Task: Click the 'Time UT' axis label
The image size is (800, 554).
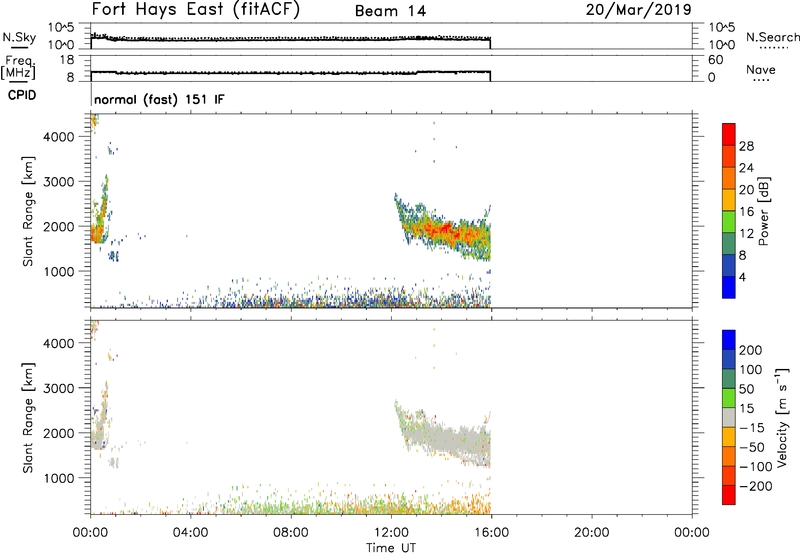Action: point(391,548)
